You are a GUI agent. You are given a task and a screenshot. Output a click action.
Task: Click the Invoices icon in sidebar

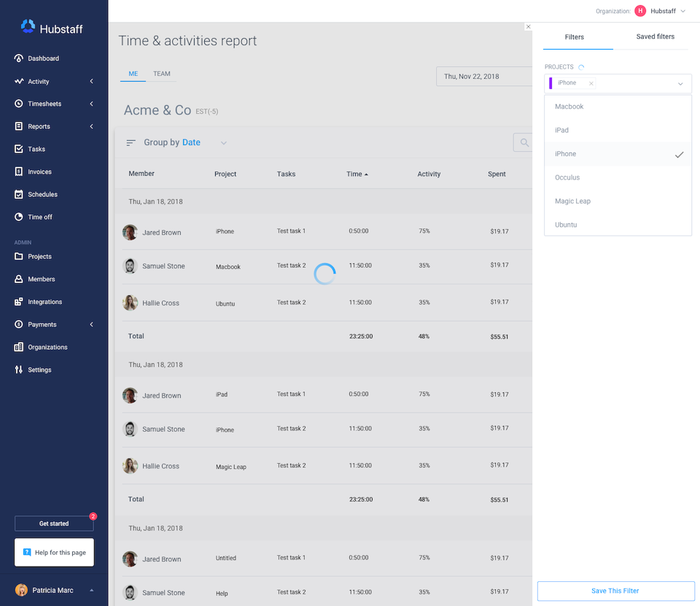[19, 171]
